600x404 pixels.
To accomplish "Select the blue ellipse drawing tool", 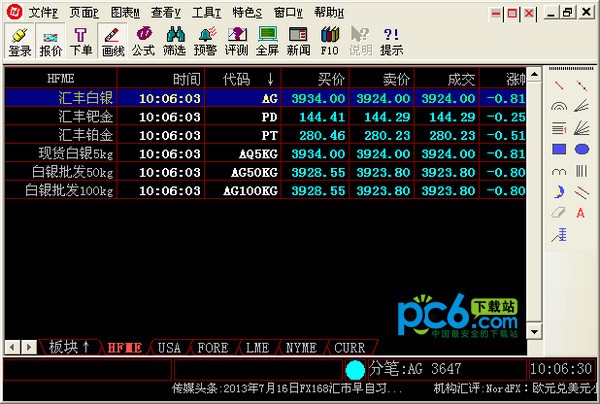I will [582, 149].
